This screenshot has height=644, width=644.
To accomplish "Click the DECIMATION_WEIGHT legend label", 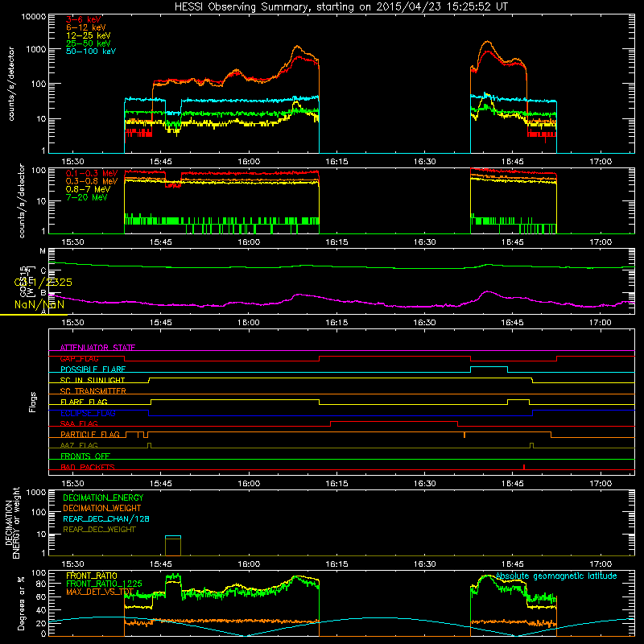I will (x=102, y=508).
